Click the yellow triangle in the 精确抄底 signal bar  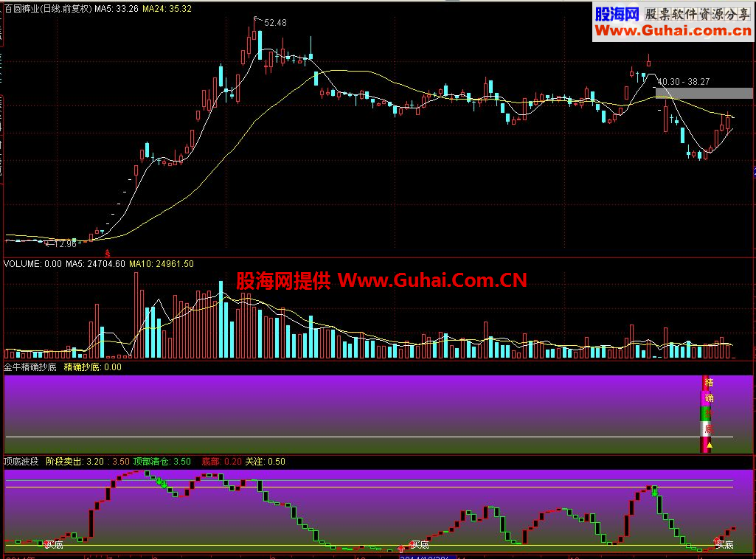point(710,445)
